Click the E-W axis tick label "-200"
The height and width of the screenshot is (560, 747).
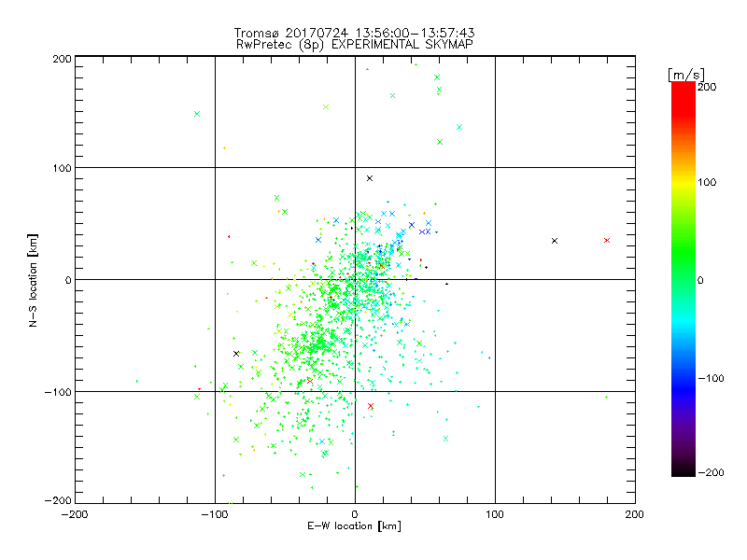point(75,514)
